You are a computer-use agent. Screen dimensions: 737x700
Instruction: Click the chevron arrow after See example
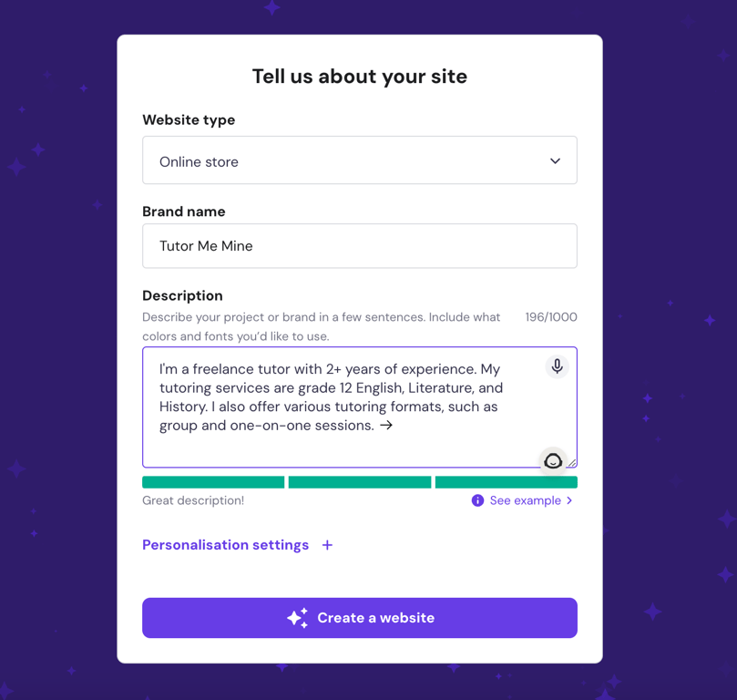pyautogui.click(x=569, y=500)
